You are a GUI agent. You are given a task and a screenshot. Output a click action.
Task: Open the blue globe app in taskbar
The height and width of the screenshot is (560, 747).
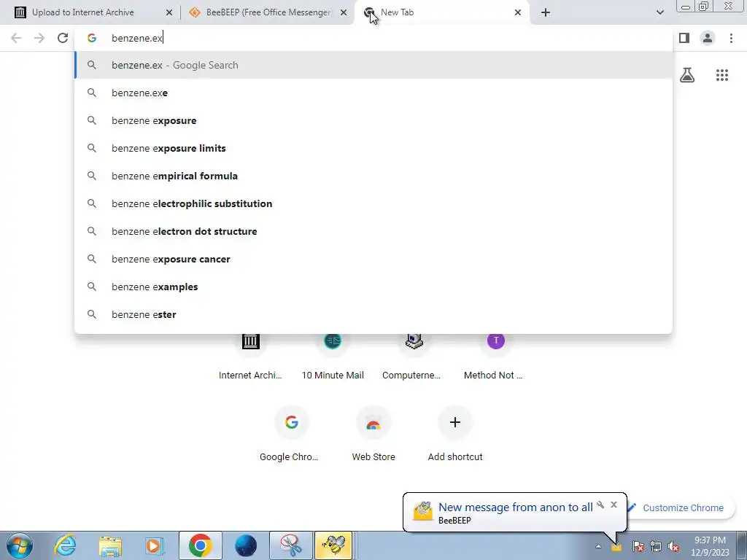tap(246, 545)
